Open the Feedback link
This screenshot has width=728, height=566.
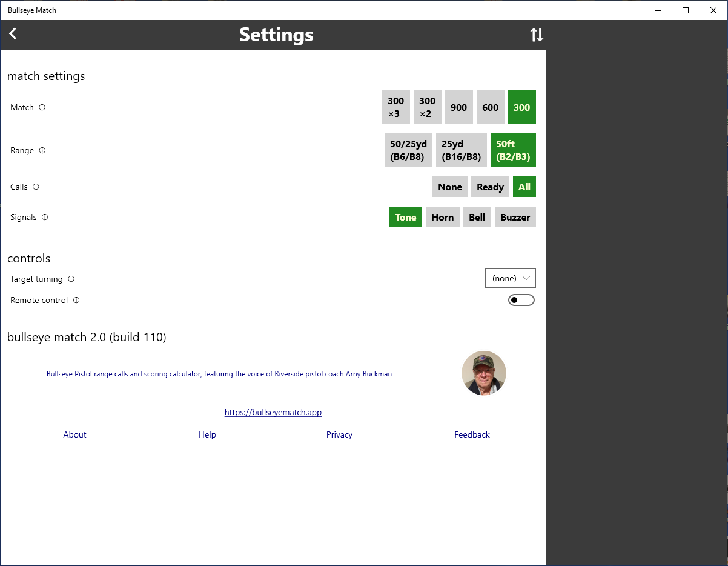(x=472, y=434)
